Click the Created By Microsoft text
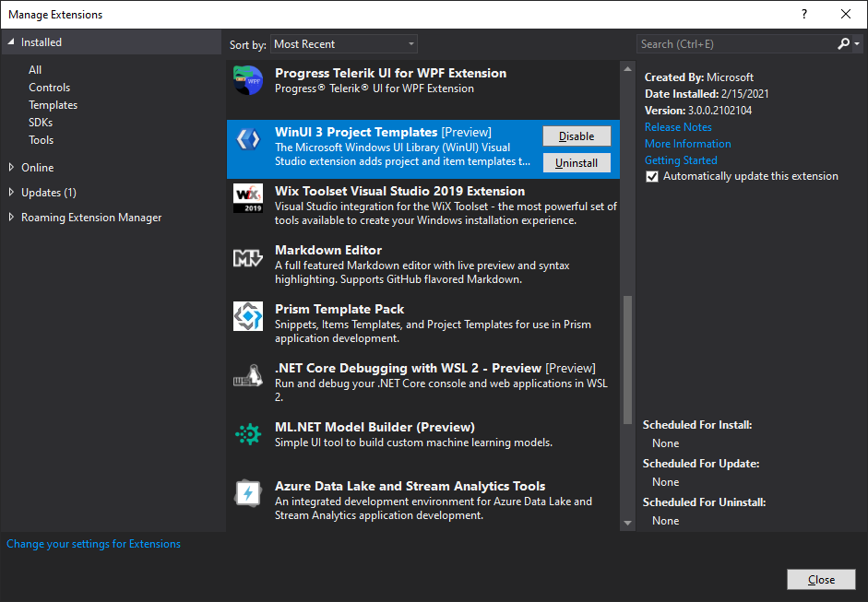 pos(698,77)
